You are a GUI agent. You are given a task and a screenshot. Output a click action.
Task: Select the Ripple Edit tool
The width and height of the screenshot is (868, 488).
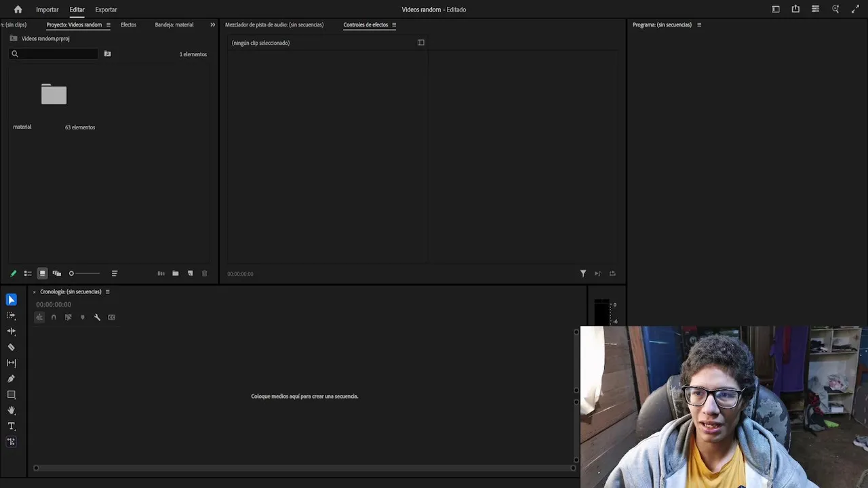[x=11, y=331]
